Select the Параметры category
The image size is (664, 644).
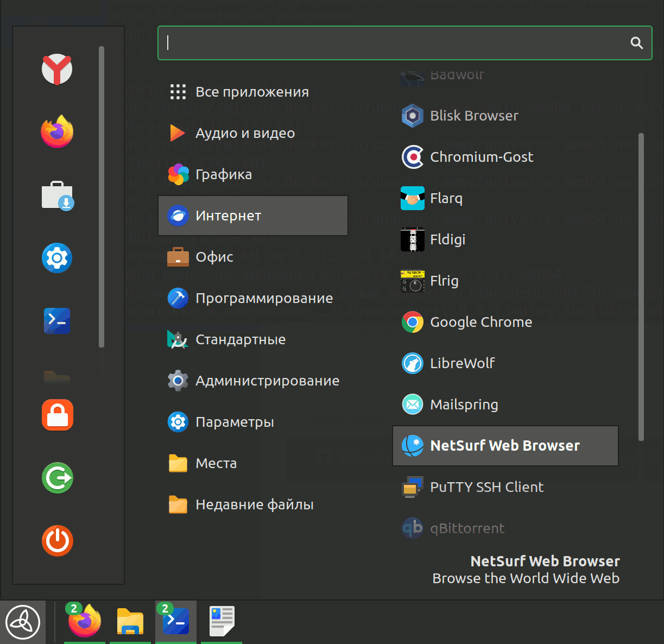coord(253,422)
